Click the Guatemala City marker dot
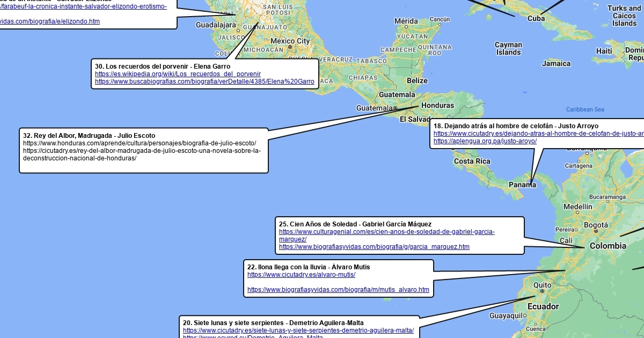Image resolution: width=644 pixels, height=338 pixels. click(395, 108)
